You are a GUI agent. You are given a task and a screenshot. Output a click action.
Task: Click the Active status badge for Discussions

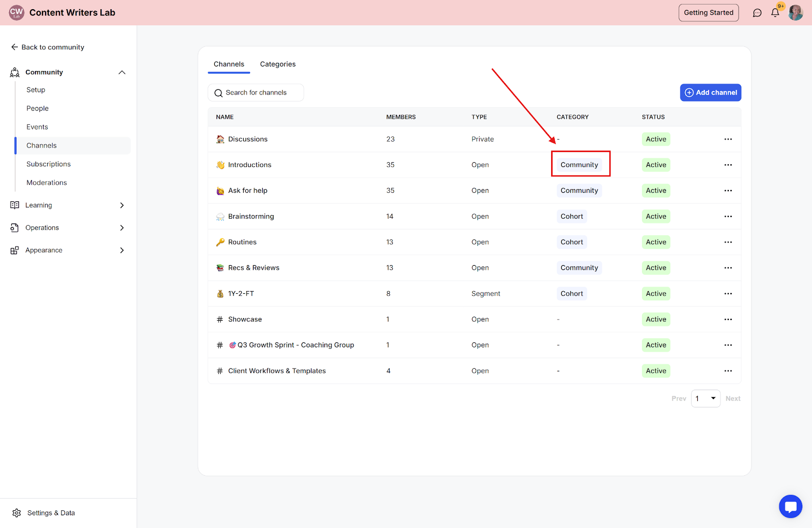[656, 139]
